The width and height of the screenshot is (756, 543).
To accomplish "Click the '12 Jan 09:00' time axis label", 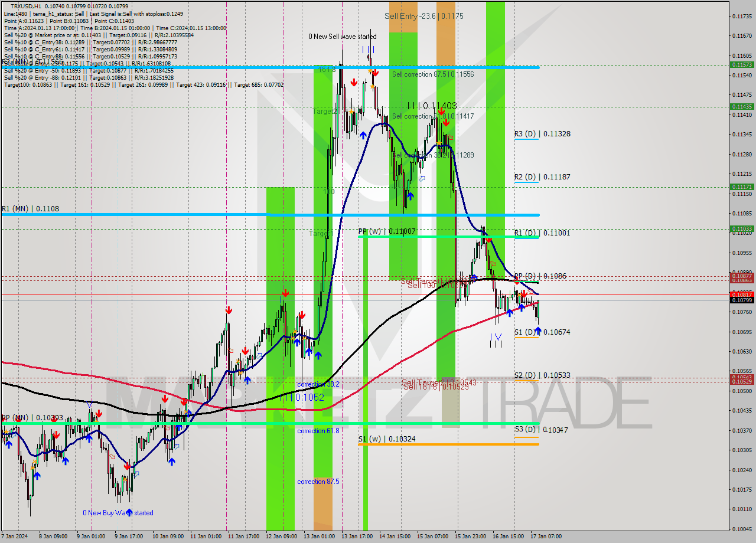I will click(282, 537).
